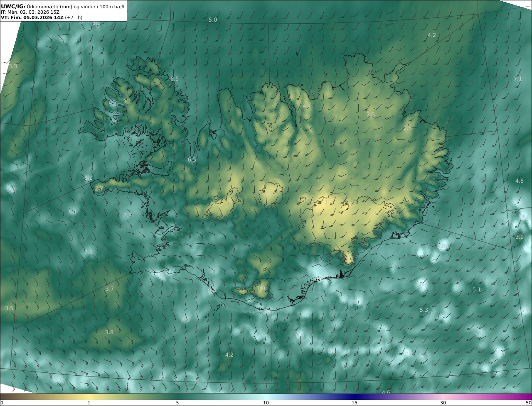The height and width of the screenshot is (406, 532).
Task: Click the color scale tick label '0'
Action: pyautogui.click(x=2, y=403)
